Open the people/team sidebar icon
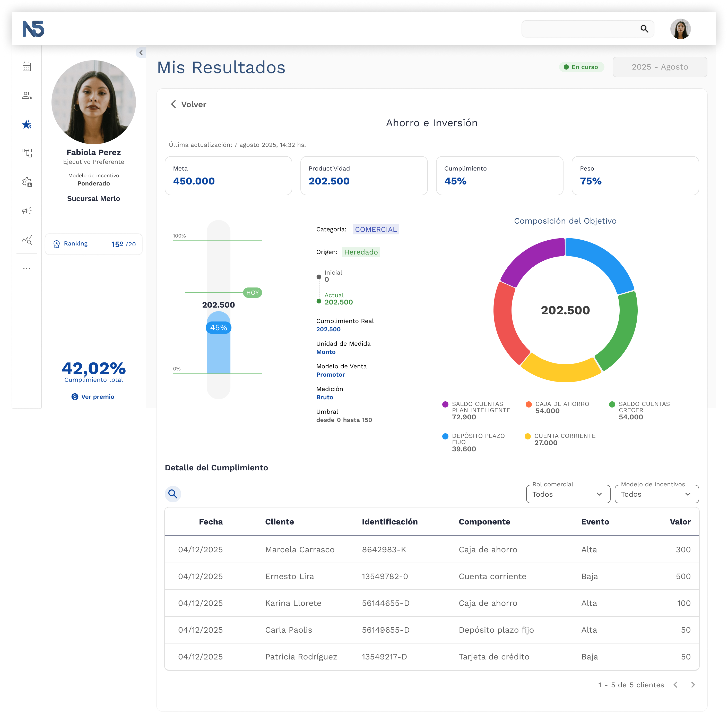Image resolution: width=728 pixels, height=712 pixels. point(27,95)
